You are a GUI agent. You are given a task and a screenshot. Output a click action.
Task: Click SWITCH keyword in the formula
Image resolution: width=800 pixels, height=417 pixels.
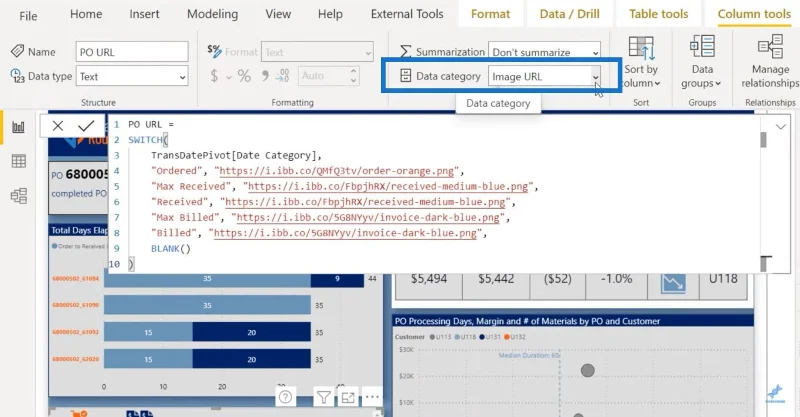(x=145, y=140)
